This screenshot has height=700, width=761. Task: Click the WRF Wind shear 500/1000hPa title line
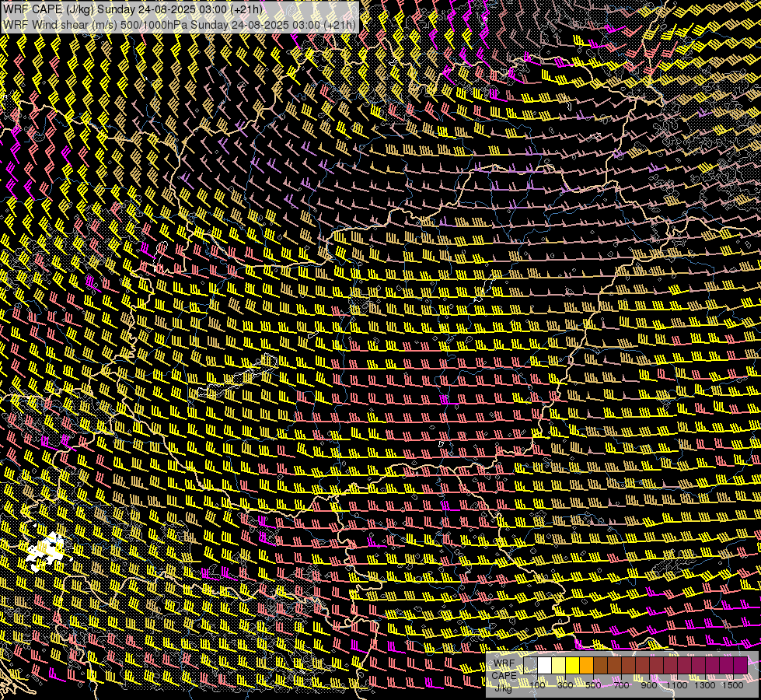(179, 24)
